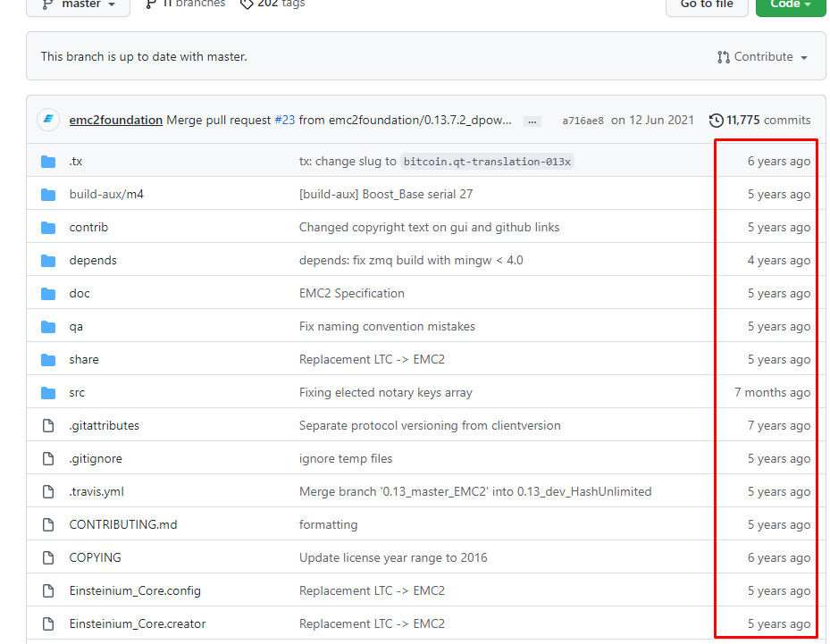View the 11,775 commits history
The width and height of the screenshot is (830, 644).
(760, 120)
